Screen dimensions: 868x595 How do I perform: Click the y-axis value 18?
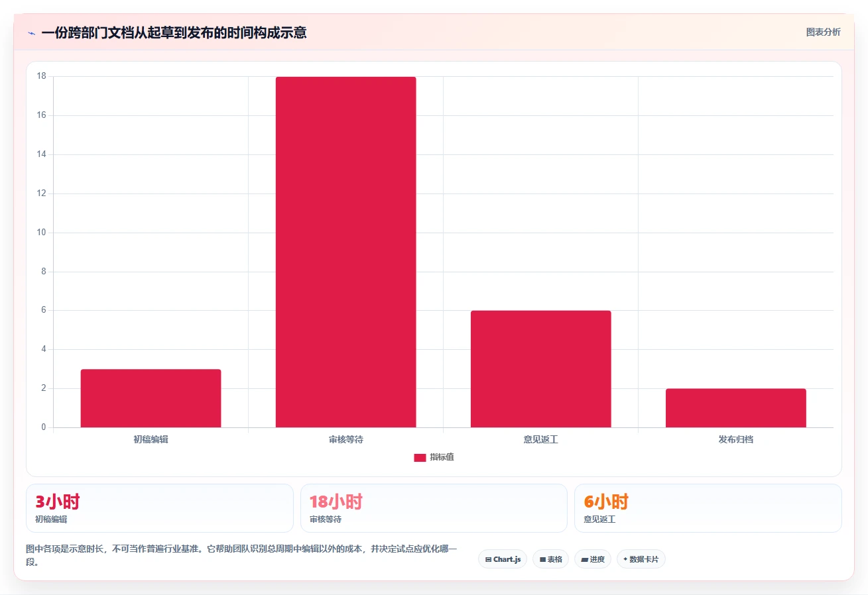tap(41, 76)
